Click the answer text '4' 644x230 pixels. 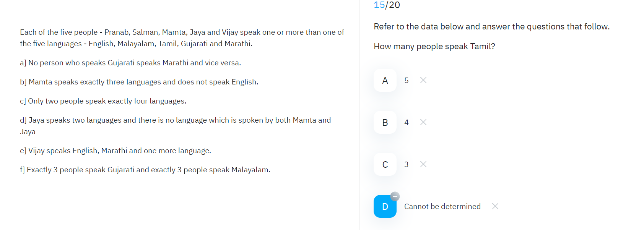tap(407, 122)
